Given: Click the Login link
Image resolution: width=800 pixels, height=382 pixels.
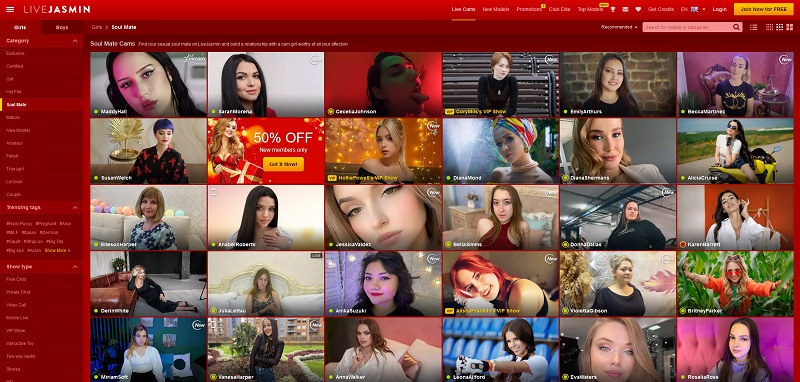Looking at the screenshot, I should click(719, 9).
